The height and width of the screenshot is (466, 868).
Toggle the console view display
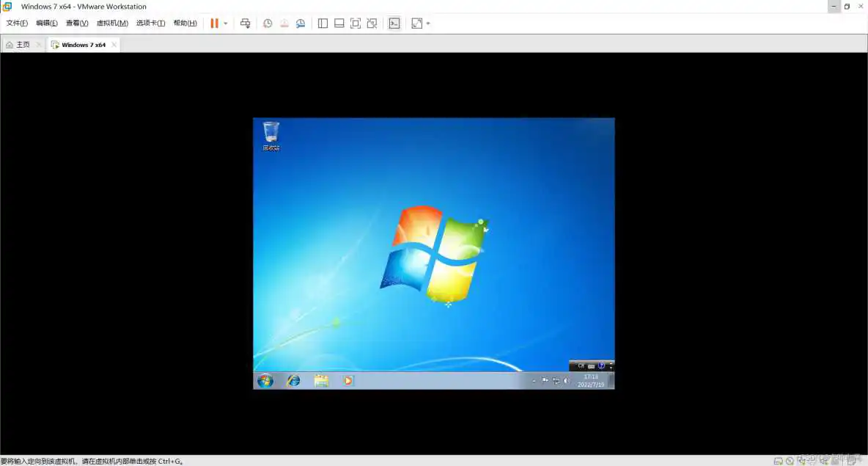(394, 23)
